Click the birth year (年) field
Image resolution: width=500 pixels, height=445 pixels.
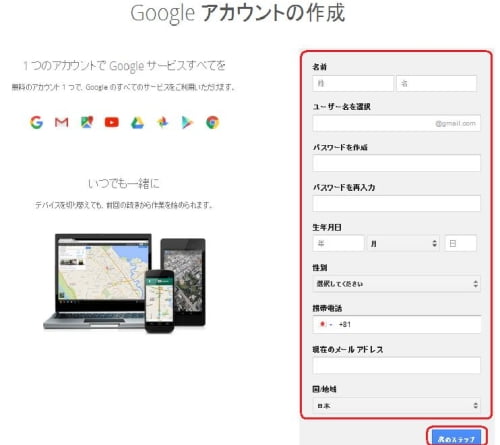[338, 243]
